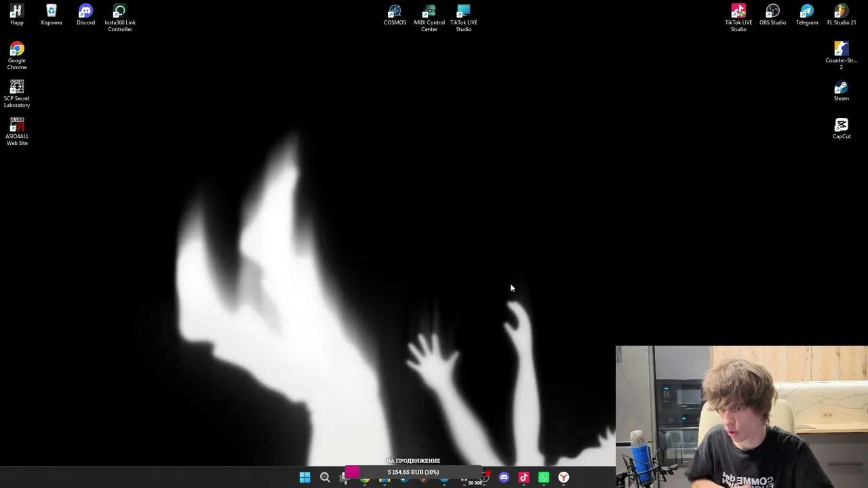Viewport: 868px width, 488px height.
Task: Open Yandex Browser from the taskbar
Action: 564,478
